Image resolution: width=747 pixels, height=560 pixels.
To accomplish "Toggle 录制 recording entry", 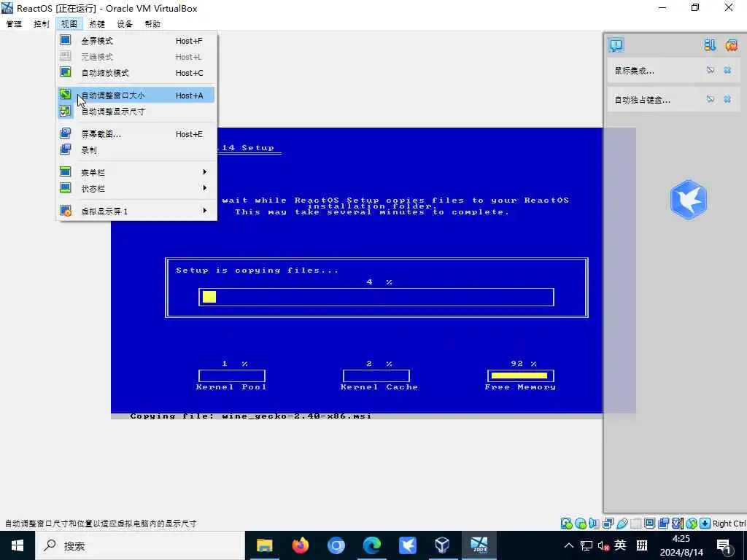I will click(136, 150).
